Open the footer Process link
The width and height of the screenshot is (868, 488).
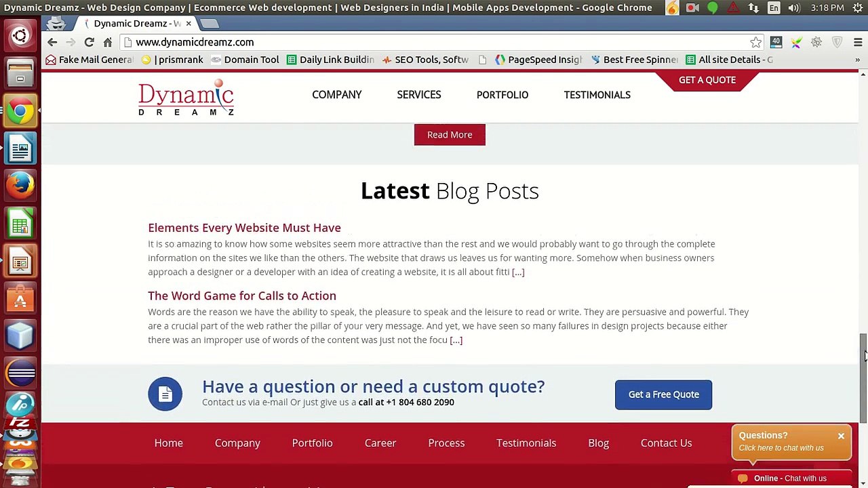[x=446, y=443]
